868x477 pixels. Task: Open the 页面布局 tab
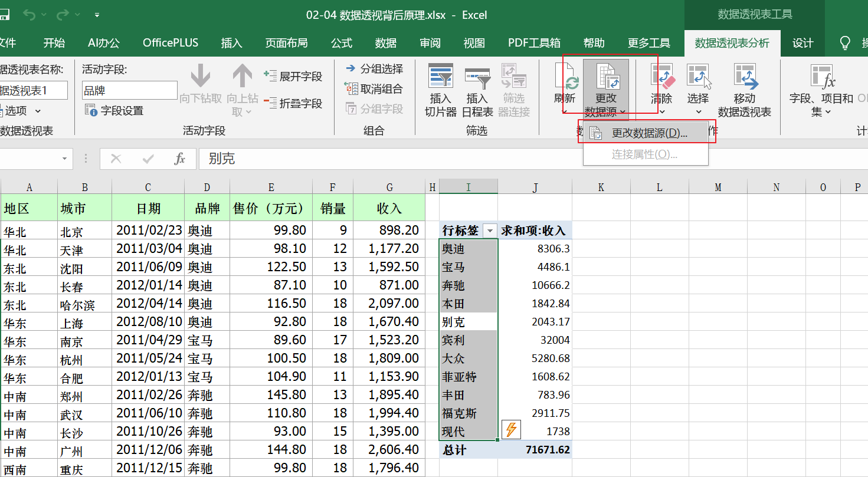tap(287, 42)
